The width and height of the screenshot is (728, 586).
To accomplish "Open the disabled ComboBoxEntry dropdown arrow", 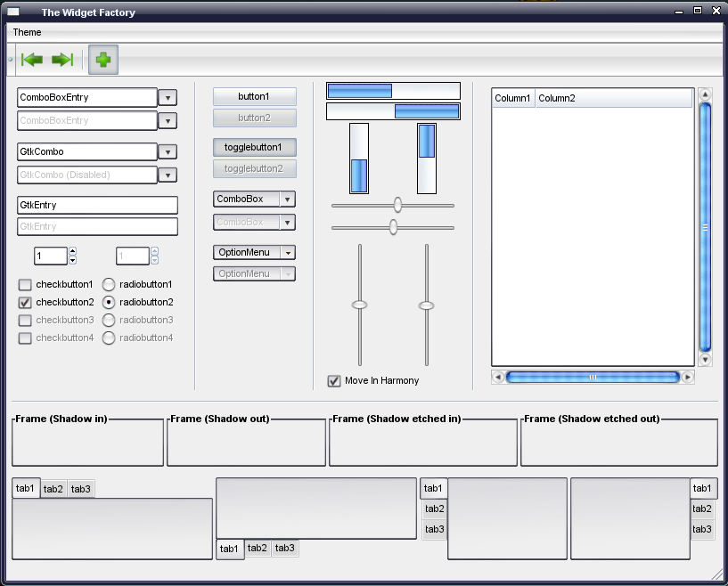I will coord(168,120).
